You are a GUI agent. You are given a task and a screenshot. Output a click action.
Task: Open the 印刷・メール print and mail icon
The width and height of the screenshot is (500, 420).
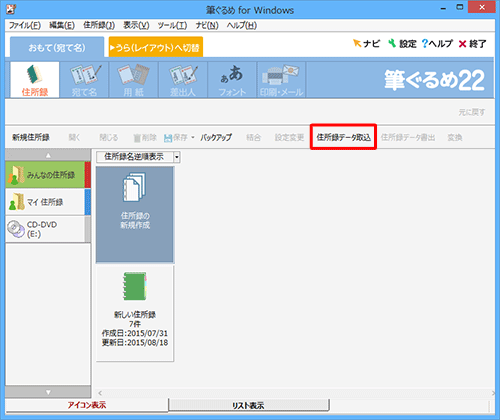pos(281,80)
